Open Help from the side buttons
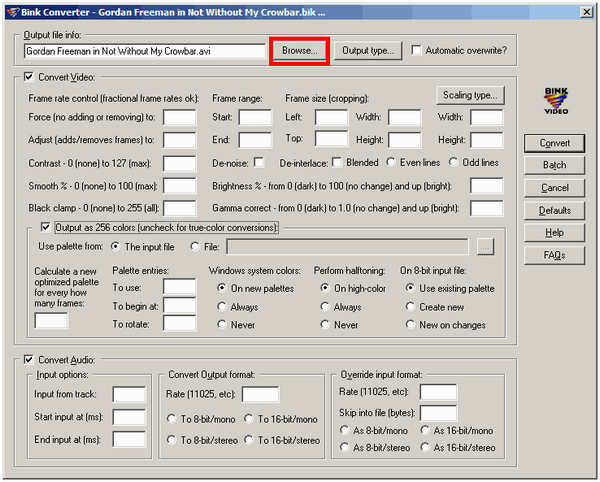600x482 pixels. 554,233
